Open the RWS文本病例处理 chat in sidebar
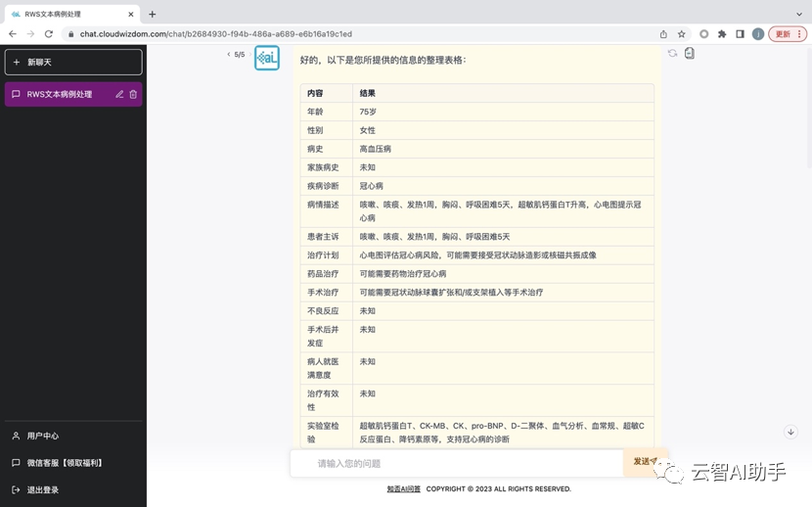The height and width of the screenshot is (507, 812). 73,94
